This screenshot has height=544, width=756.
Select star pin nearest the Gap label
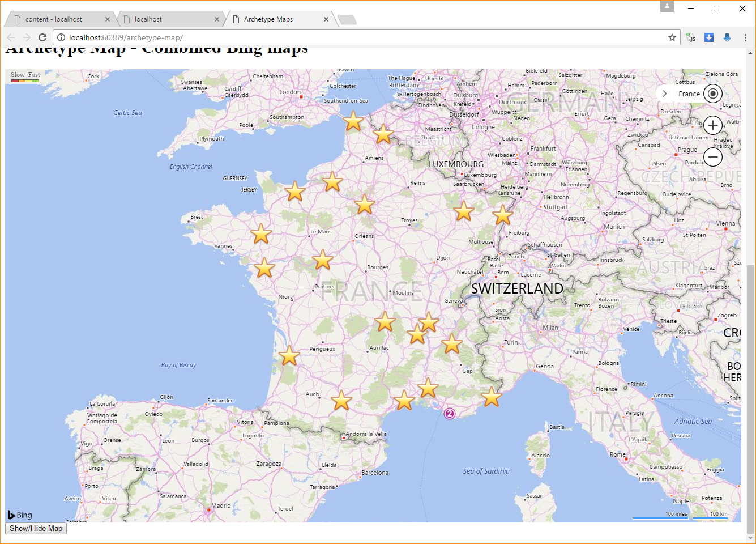(x=452, y=343)
